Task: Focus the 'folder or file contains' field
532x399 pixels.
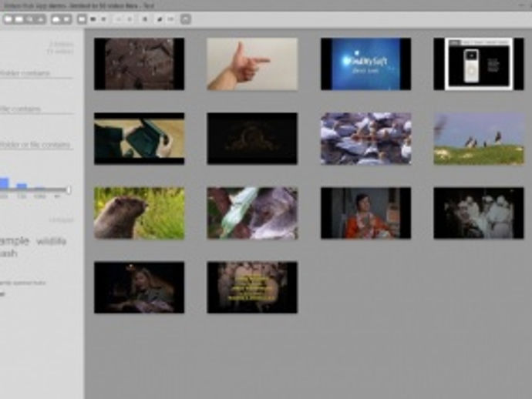Action: [36, 145]
